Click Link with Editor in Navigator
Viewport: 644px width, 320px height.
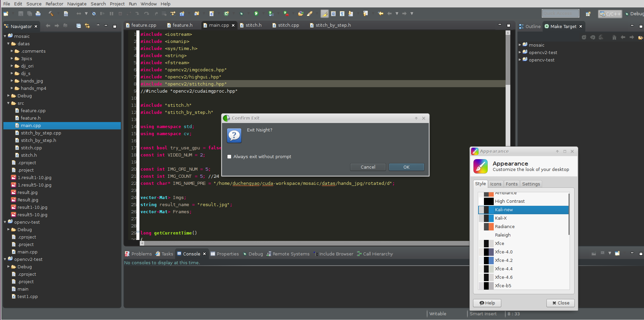click(x=87, y=26)
